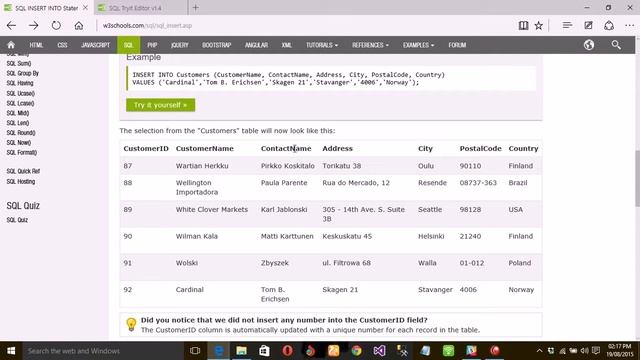Image resolution: width=640 pixels, height=360 pixels.
Task: Open Task View on taskbar
Action: point(195,351)
